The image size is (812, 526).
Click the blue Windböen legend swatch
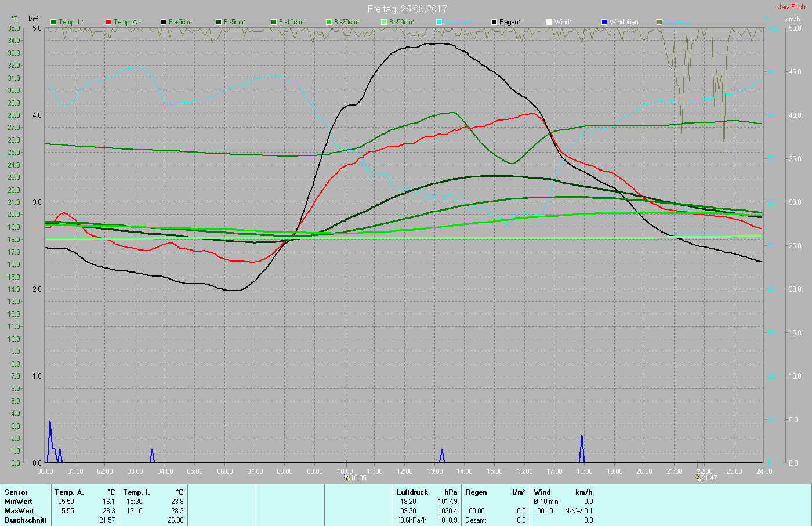tap(604, 22)
